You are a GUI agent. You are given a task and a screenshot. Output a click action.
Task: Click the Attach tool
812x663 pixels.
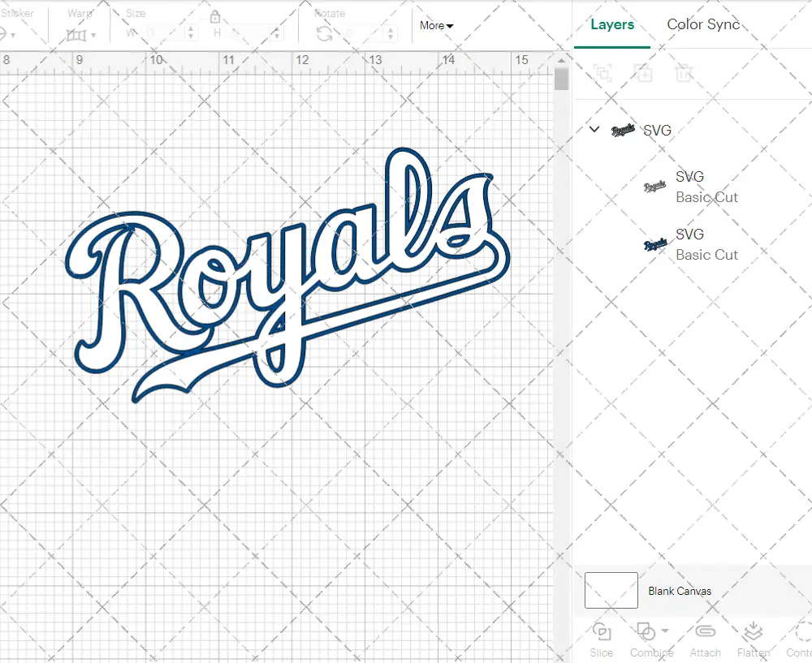pyautogui.click(x=705, y=639)
